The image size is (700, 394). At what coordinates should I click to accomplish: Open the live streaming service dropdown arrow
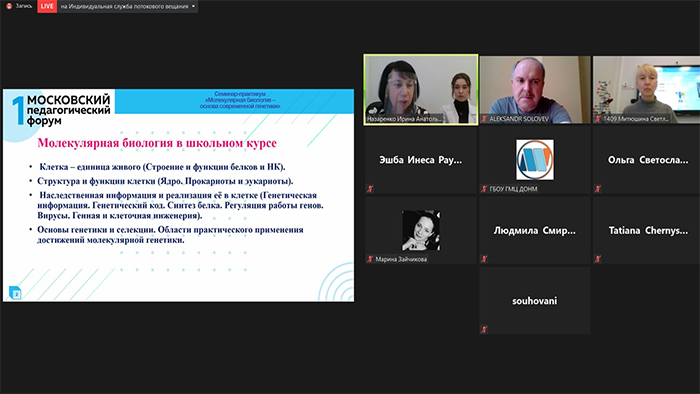tap(193, 6)
